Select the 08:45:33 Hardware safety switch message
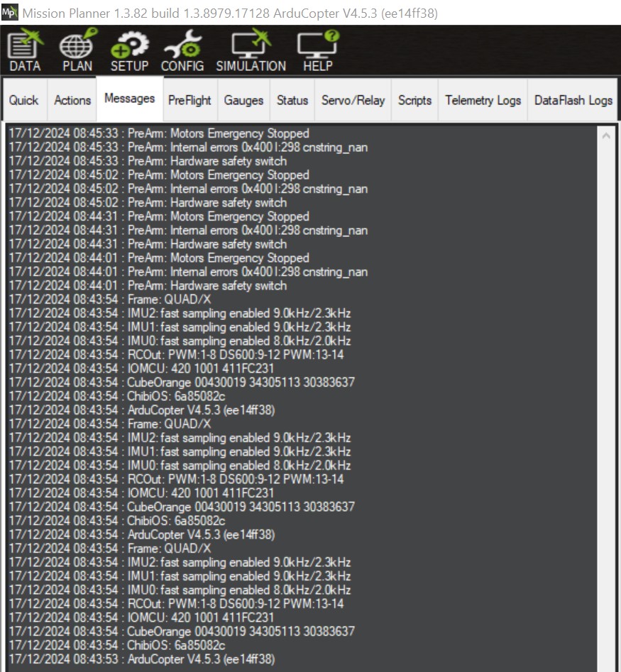 pos(148,161)
